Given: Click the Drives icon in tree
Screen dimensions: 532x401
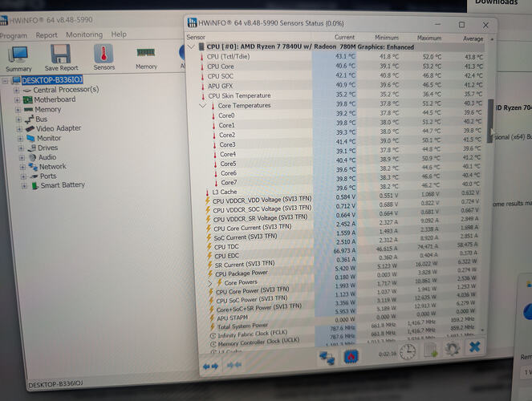Looking at the screenshot, I should click(x=32, y=148).
